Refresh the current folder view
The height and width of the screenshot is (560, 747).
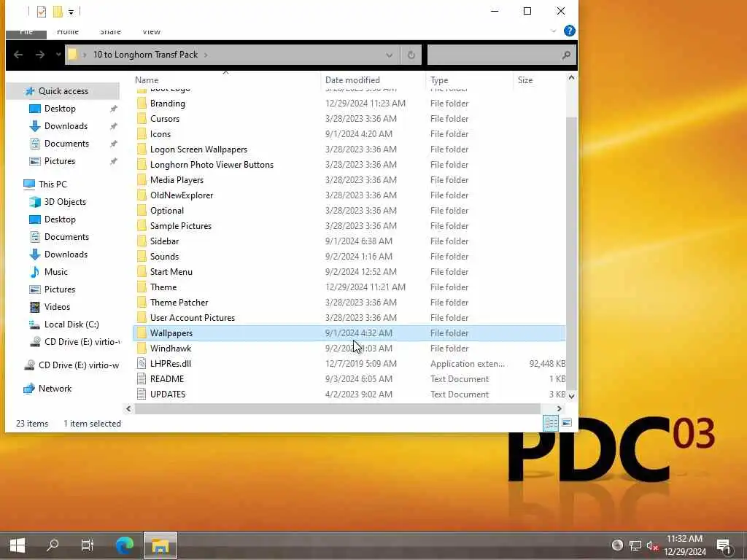411,55
